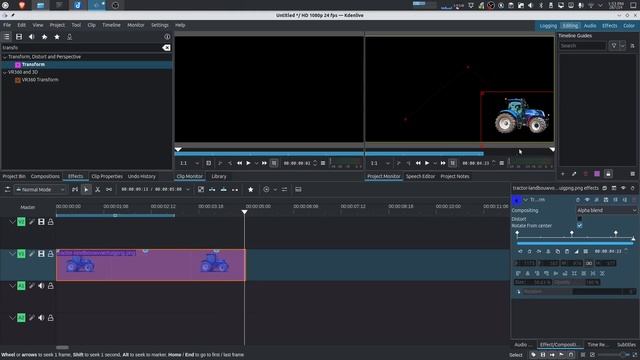Show main effects list view
This screenshot has height=360, width=640.
click(x=7, y=37)
